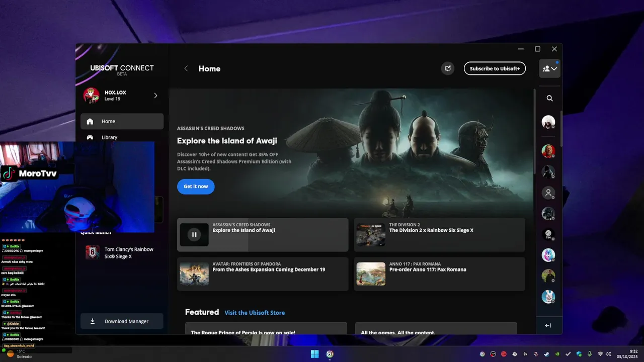Open the Avatar From the Ashes Expansion card
The height and width of the screenshot is (362, 644).
click(x=263, y=274)
